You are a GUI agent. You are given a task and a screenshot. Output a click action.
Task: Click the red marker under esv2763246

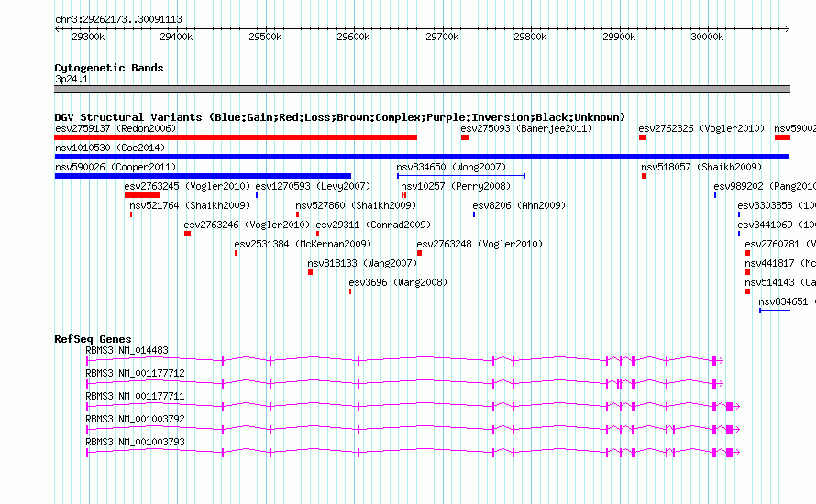tap(187, 234)
